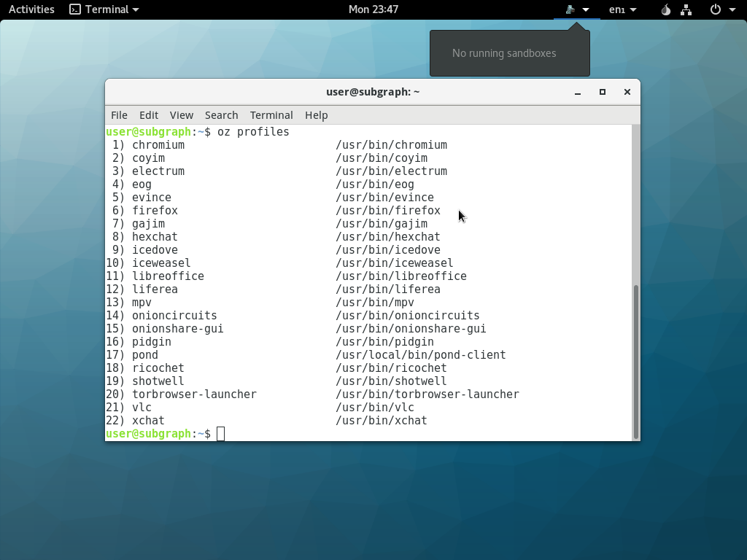Click the 'gajim' profile name
Image resolution: width=747 pixels, height=560 pixels.
pos(149,224)
